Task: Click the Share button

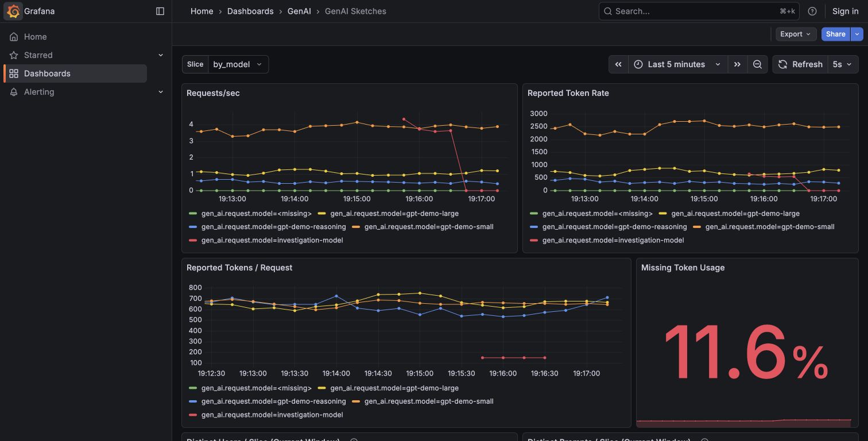Action: tap(835, 34)
